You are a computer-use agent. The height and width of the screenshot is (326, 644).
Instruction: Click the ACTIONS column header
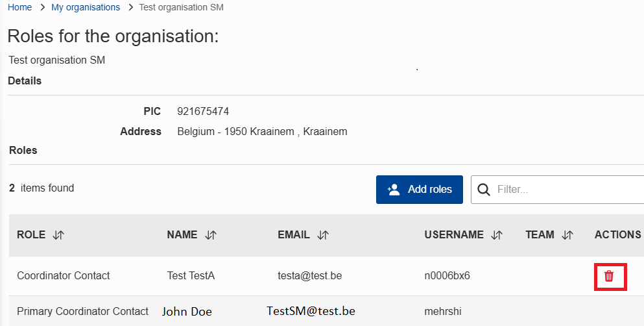click(617, 235)
